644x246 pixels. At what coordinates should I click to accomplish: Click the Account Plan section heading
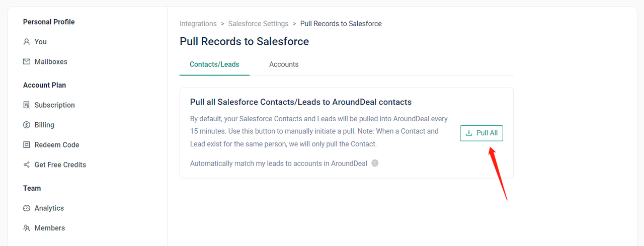[x=44, y=85]
